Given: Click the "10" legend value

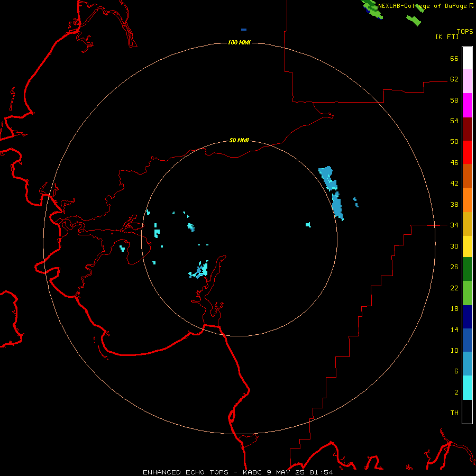Looking at the screenshot, I should (x=454, y=351).
